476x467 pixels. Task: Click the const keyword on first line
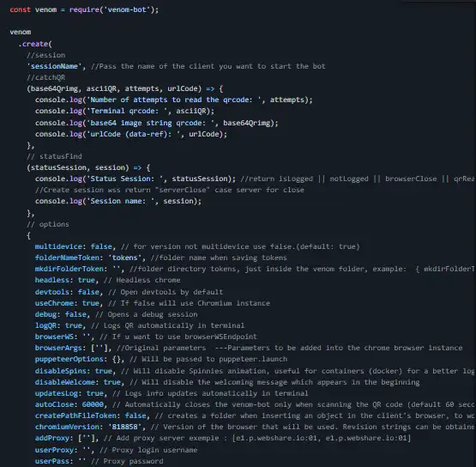click(20, 9)
